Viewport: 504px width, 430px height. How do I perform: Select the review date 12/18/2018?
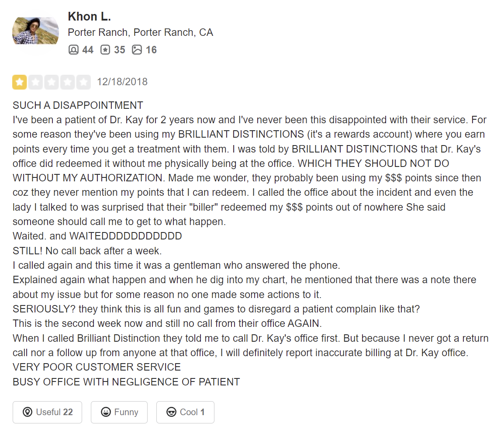(x=122, y=82)
